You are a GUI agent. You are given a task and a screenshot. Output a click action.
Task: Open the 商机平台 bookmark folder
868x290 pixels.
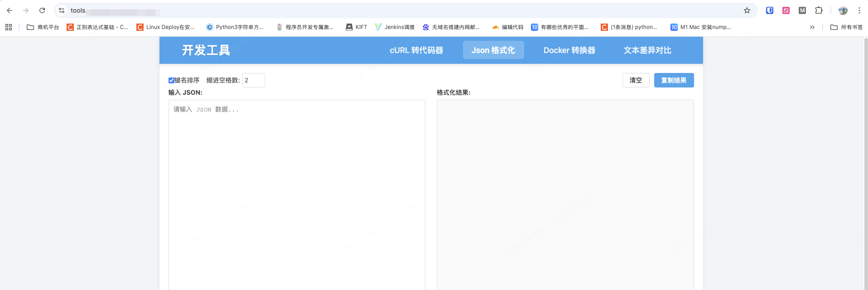[43, 27]
